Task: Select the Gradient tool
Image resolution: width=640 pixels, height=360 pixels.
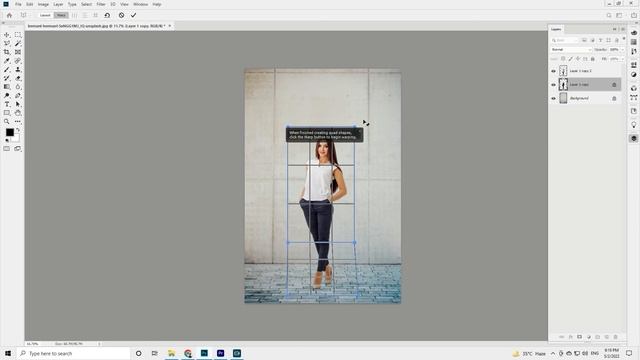Action: click(7, 87)
